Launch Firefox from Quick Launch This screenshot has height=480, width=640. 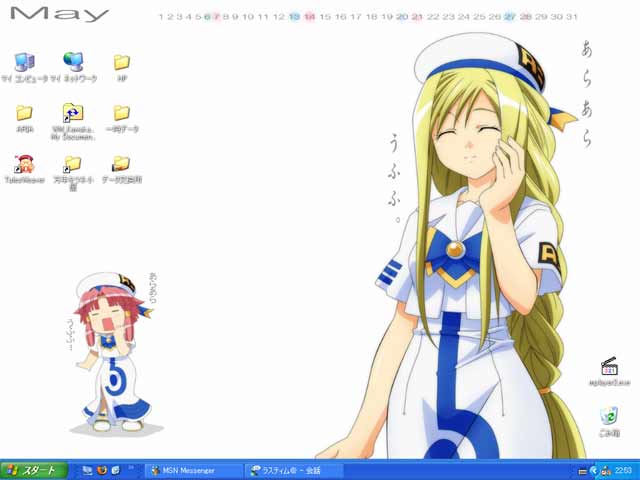coord(102,471)
